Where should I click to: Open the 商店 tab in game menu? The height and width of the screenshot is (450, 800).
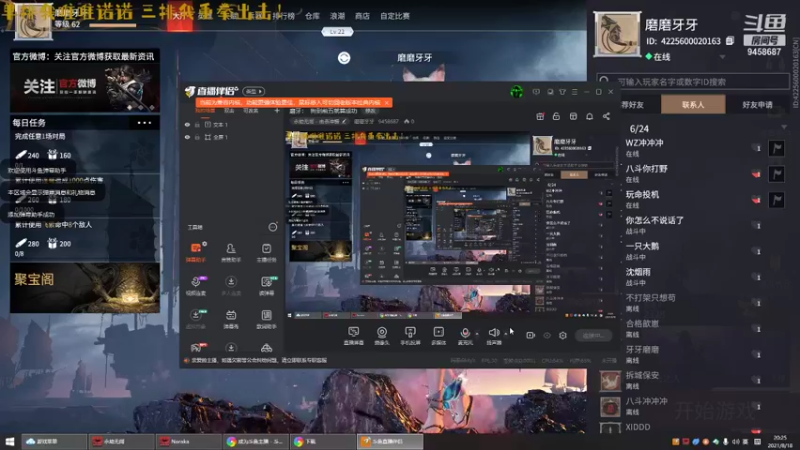point(362,16)
